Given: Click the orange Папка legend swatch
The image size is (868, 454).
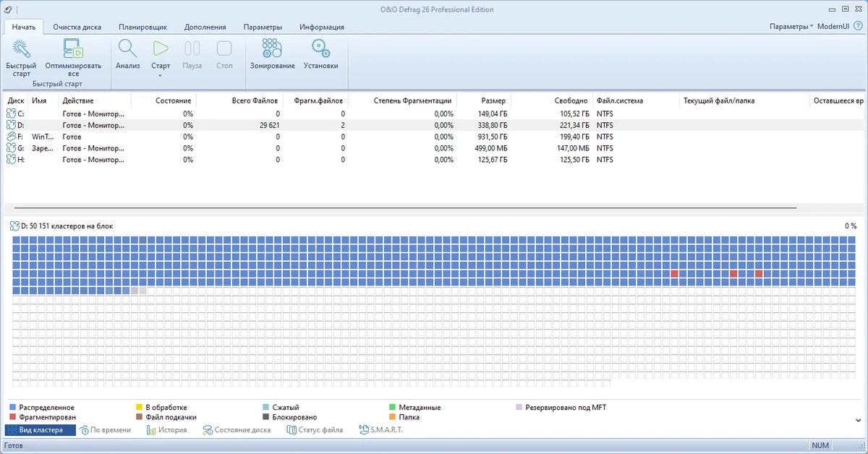Looking at the screenshot, I should click(392, 417).
